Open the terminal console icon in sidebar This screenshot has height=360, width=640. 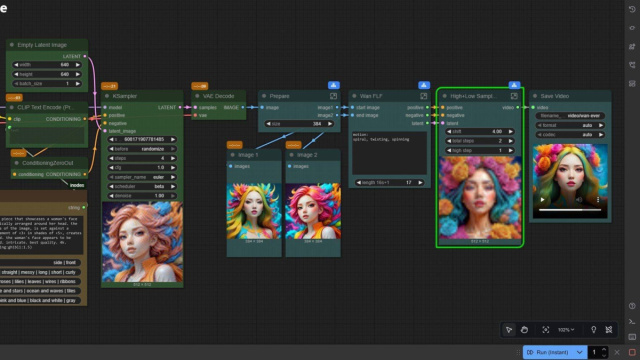point(632,322)
